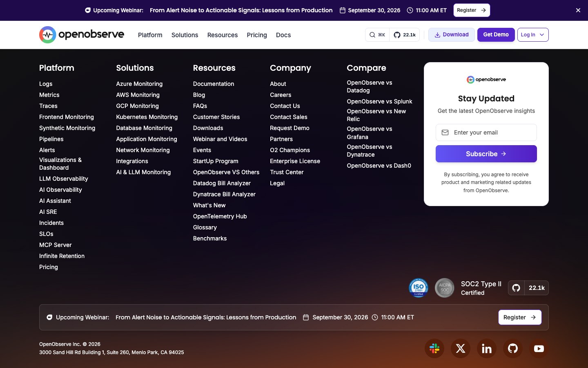Open the Resources navigation menu

click(223, 35)
